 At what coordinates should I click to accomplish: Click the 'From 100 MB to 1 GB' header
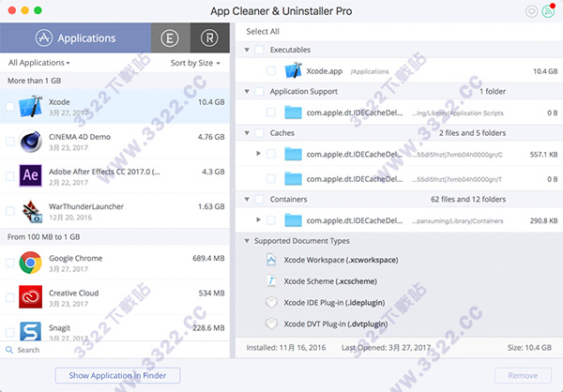pos(44,237)
